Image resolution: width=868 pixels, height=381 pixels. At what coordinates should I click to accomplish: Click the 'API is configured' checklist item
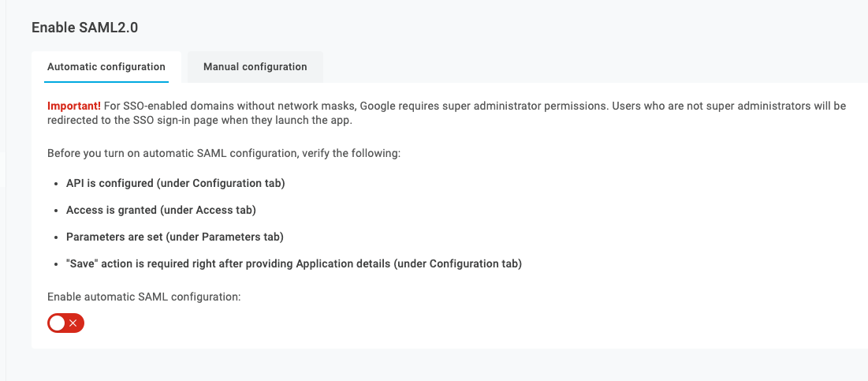pos(176,183)
